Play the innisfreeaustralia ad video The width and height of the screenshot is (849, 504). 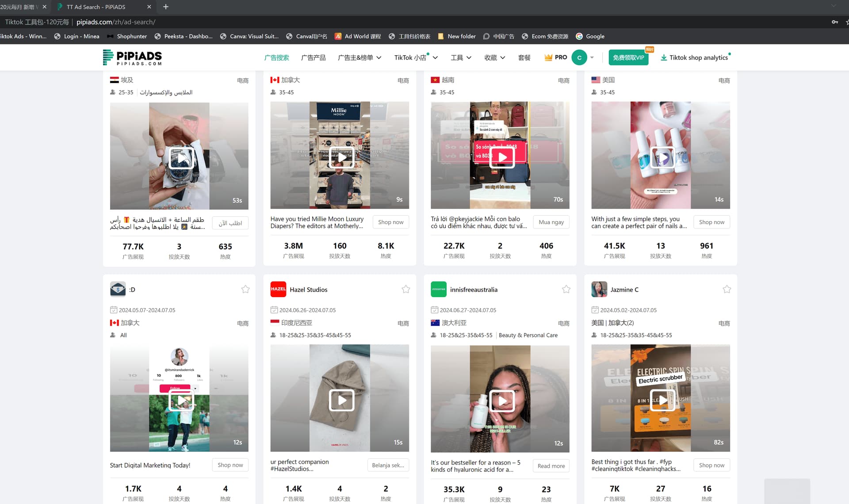coord(502,401)
